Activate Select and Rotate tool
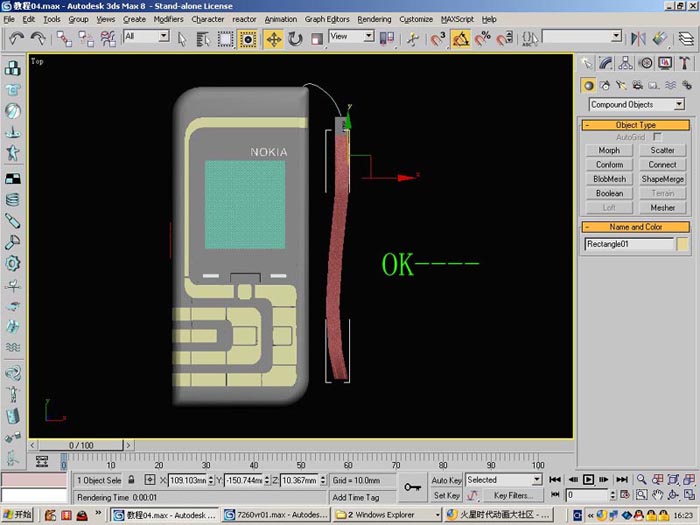This screenshot has height=525, width=700. pyautogui.click(x=295, y=39)
